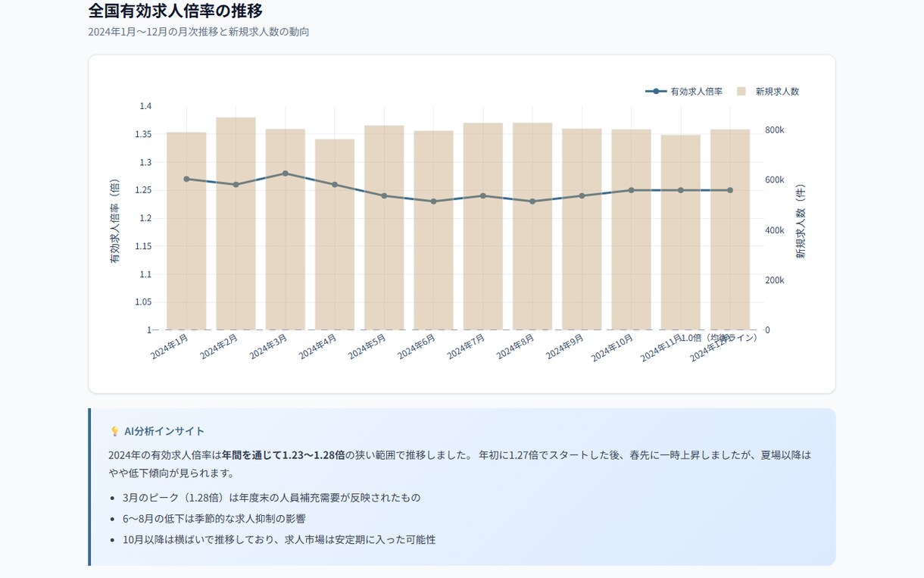The width and height of the screenshot is (924, 578).
Task: Click the bullet about 10月以降は横ばい
Action: pyautogui.click(x=279, y=540)
